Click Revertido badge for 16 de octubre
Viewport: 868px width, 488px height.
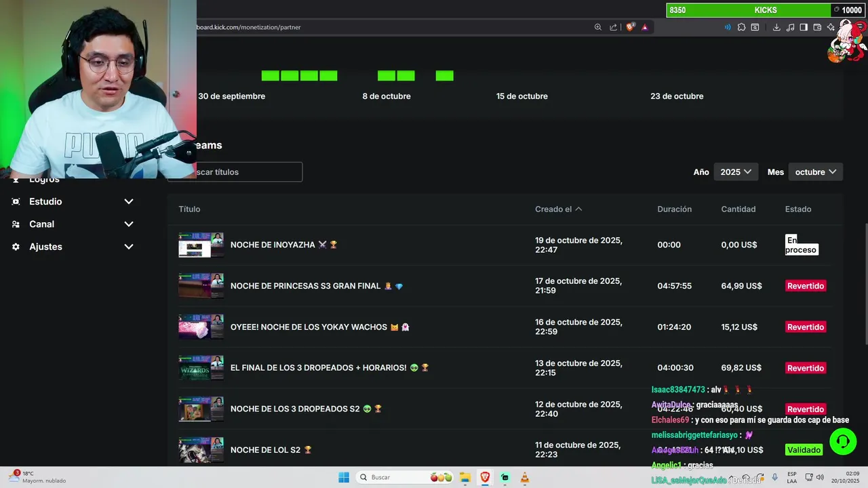click(806, 327)
